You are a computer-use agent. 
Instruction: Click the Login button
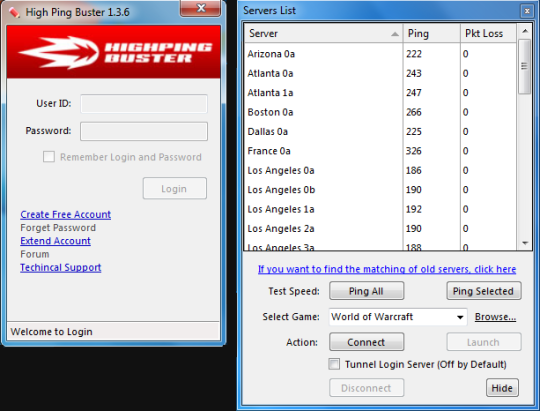tap(175, 188)
